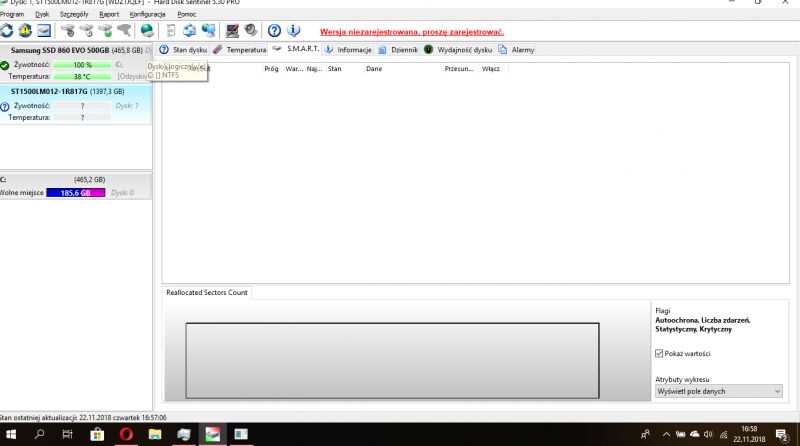
Task: Click the Włącz column header
Action: pos(493,68)
